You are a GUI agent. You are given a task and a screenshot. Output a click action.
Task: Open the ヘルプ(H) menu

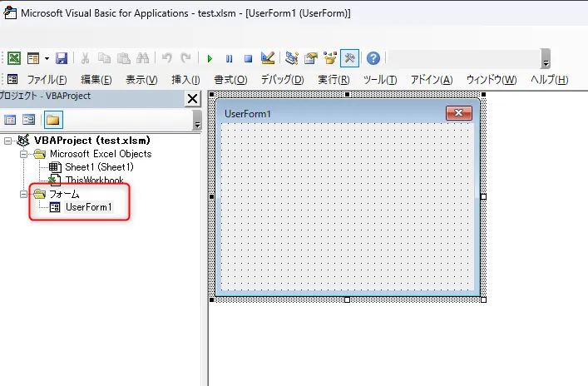click(549, 80)
